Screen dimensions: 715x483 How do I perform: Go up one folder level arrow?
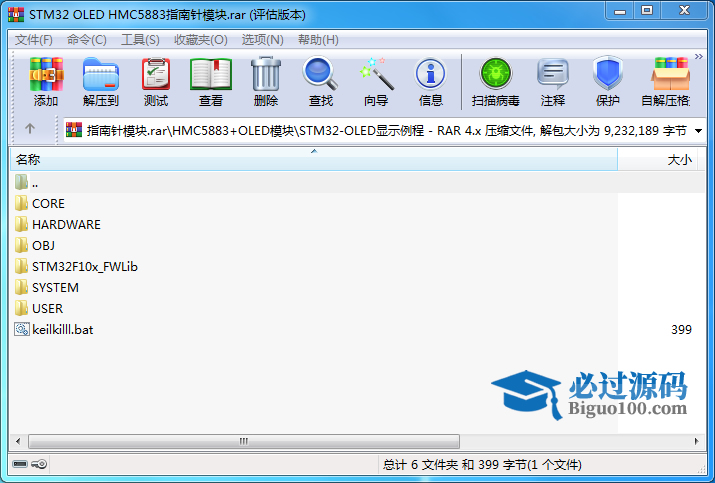30,129
